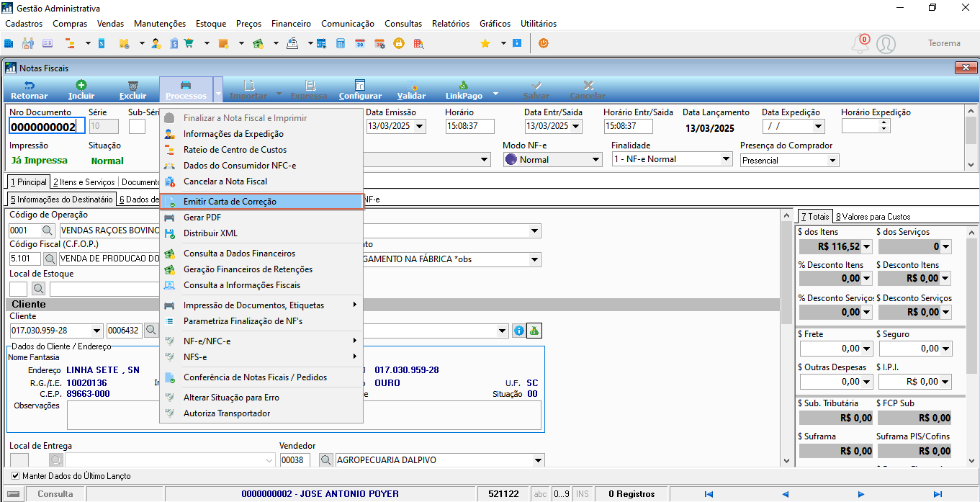Click the Retornar toolbar icon
980x502 pixels.
pos(30,85)
